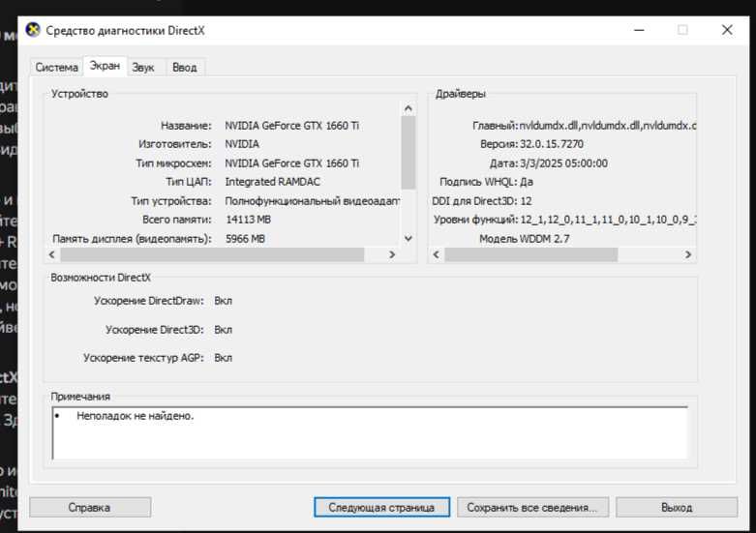Image resolution: width=756 pixels, height=533 pixels.
Task: Click the Устройство vertical scrollbar thumb
Action: (x=408, y=152)
